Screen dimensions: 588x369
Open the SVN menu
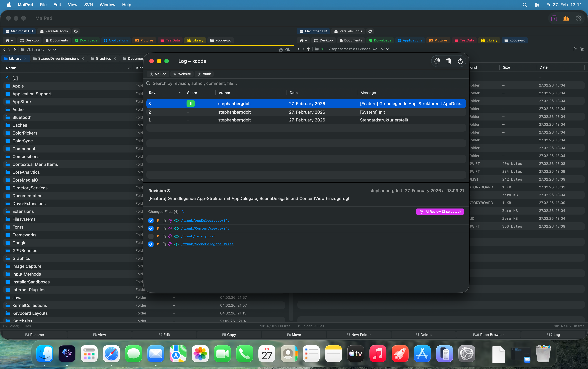click(88, 5)
